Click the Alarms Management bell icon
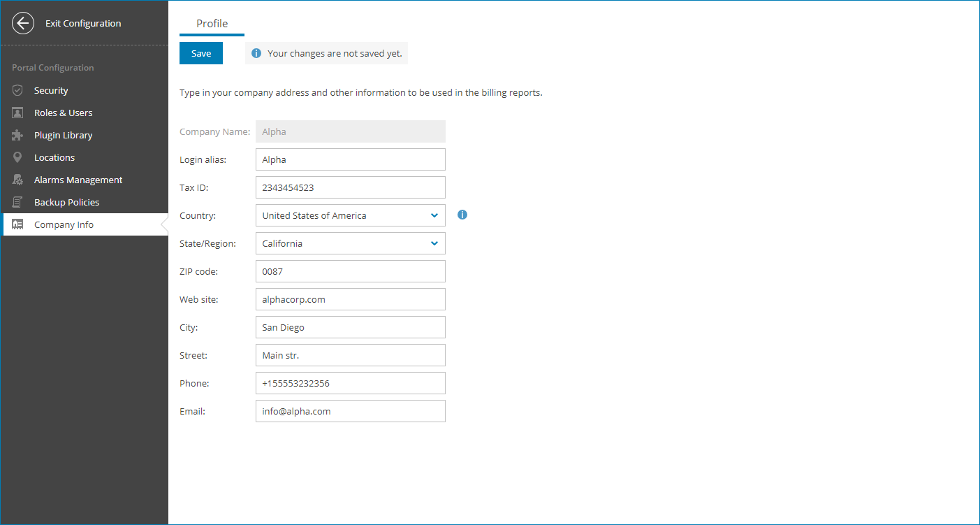The image size is (980, 525). 18,180
